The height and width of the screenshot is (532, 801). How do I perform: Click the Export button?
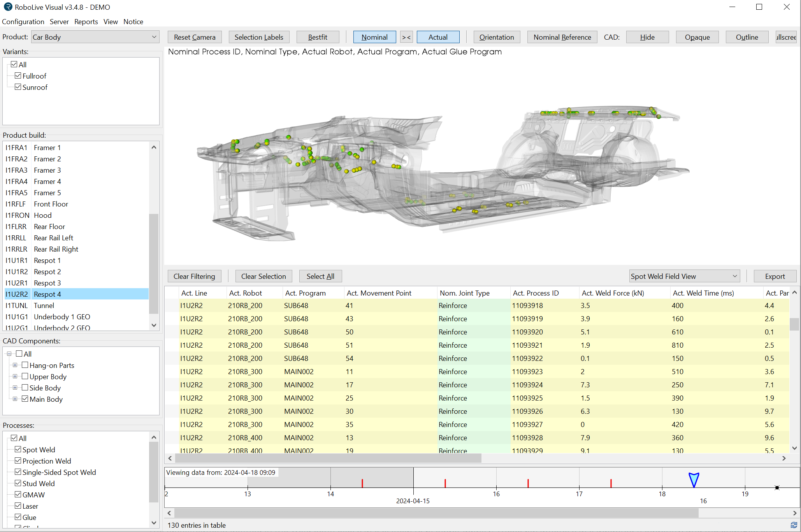pyautogui.click(x=775, y=276)
